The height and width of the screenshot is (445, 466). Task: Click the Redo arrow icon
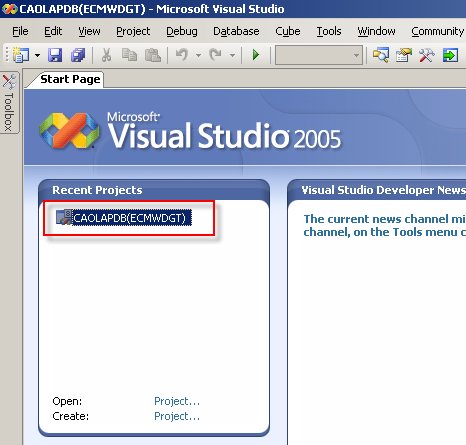pyautogui.click(x=216, y=55)
